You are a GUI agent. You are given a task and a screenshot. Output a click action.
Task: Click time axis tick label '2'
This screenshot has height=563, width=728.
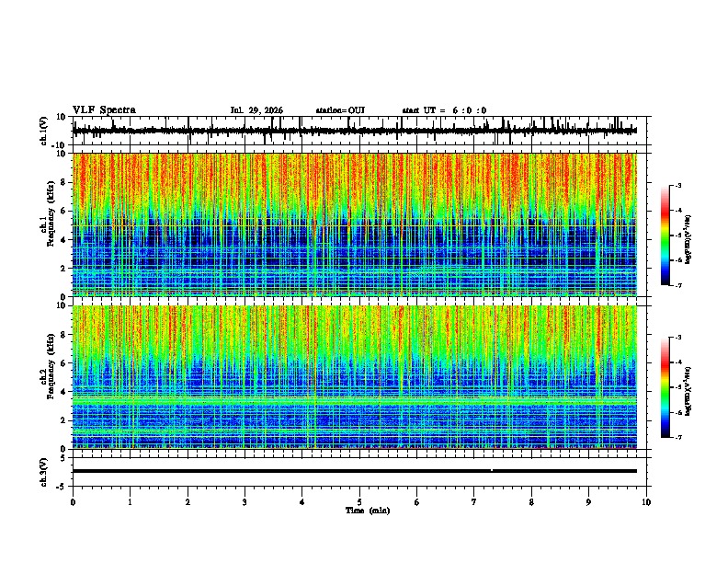click(188, 502)
